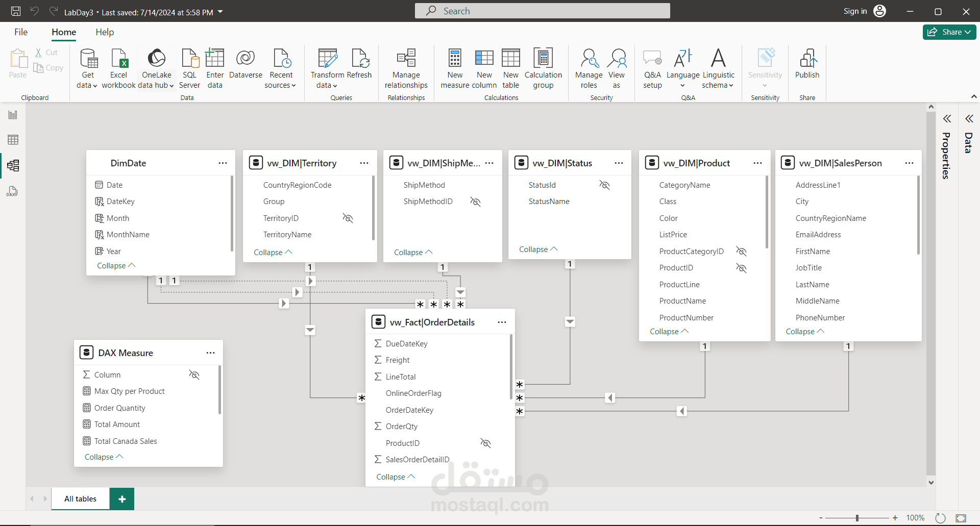This screenshot has width=980, height=526.
Task: Open the Recent sources dropdown
Action: point(281,68)
